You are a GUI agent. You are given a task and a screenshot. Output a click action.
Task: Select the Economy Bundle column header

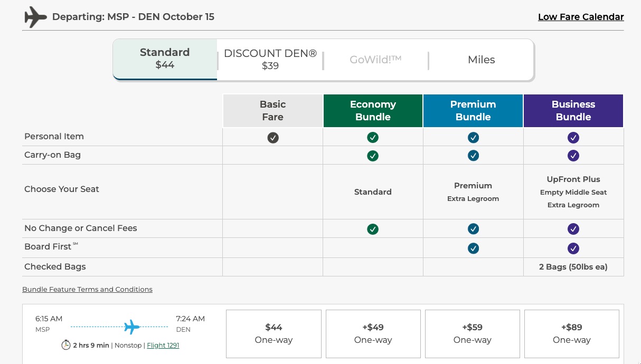[x=373, y=111]
